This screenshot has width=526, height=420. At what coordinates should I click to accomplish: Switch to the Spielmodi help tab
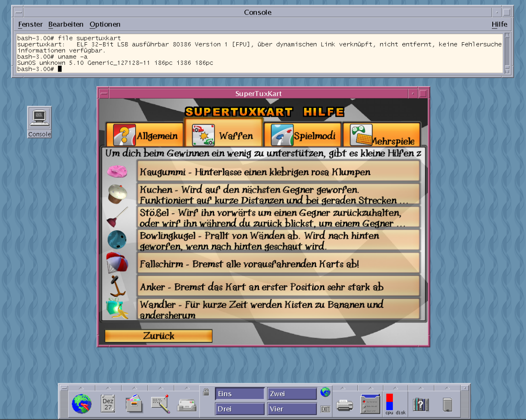coord(302,135)
